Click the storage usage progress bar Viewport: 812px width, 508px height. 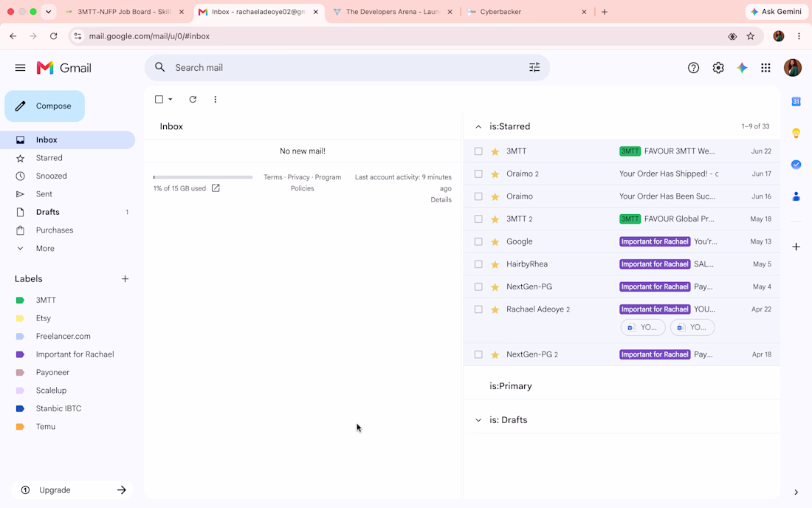click(203, 177)
